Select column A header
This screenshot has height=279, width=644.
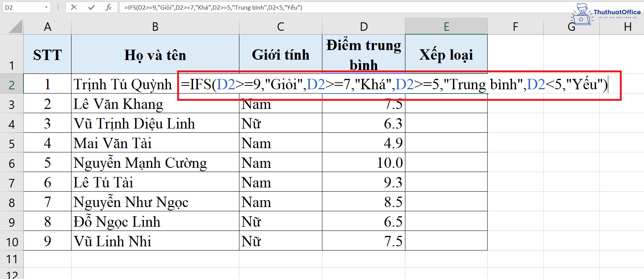click(48, 27)
